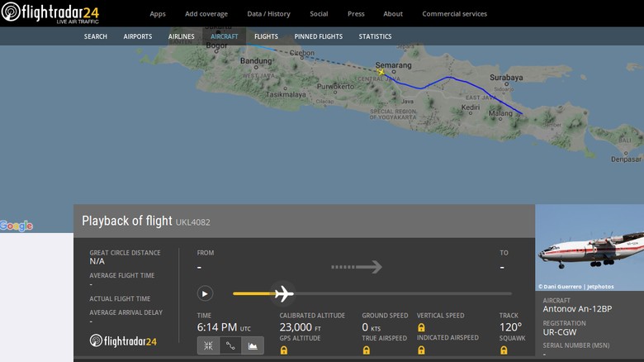Open the Press page
Image resolution: width=644 pixels, height=362 pixels.
tap(356, 13)
